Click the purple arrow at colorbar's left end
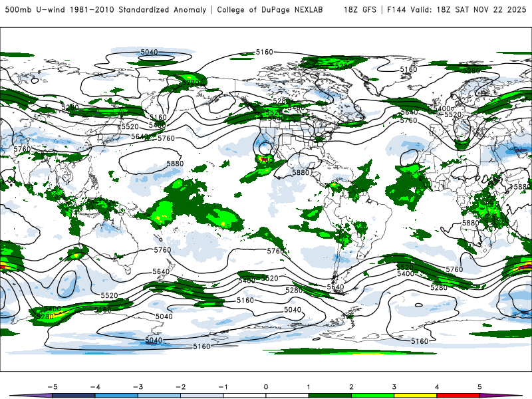The image size is (532, 399). point(31,396)
